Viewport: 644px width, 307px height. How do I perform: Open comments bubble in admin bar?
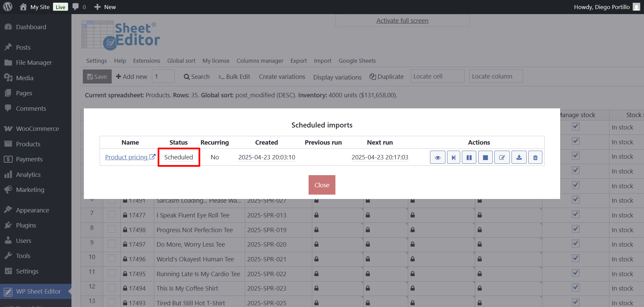76,7
